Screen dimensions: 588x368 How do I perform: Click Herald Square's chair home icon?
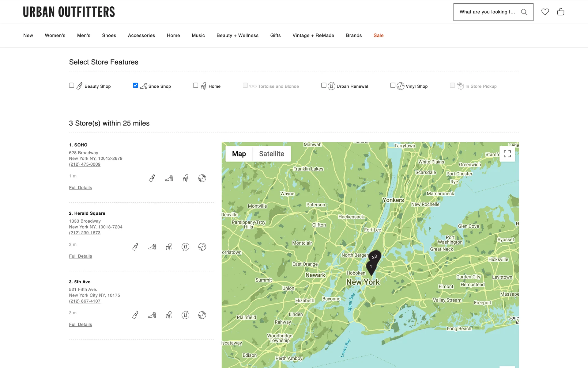169,247
